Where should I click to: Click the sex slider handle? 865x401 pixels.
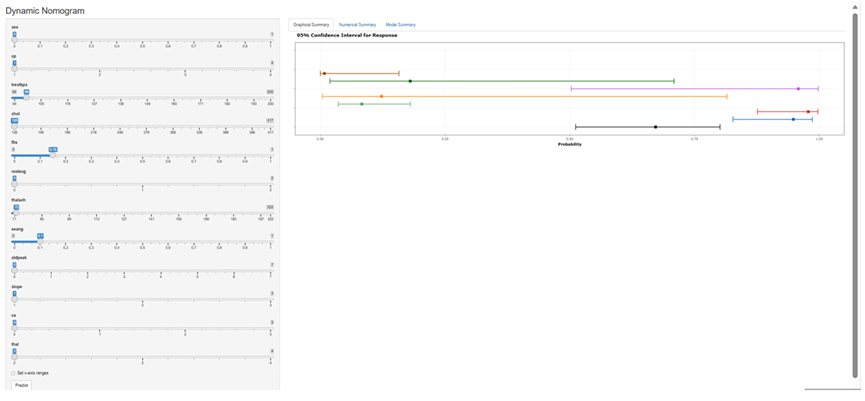[14, 40]
